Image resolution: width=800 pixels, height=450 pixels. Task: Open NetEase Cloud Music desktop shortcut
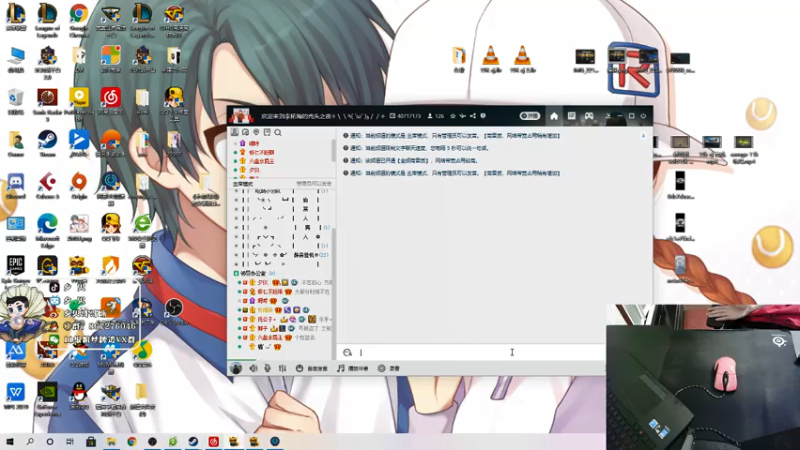[111, 101]
